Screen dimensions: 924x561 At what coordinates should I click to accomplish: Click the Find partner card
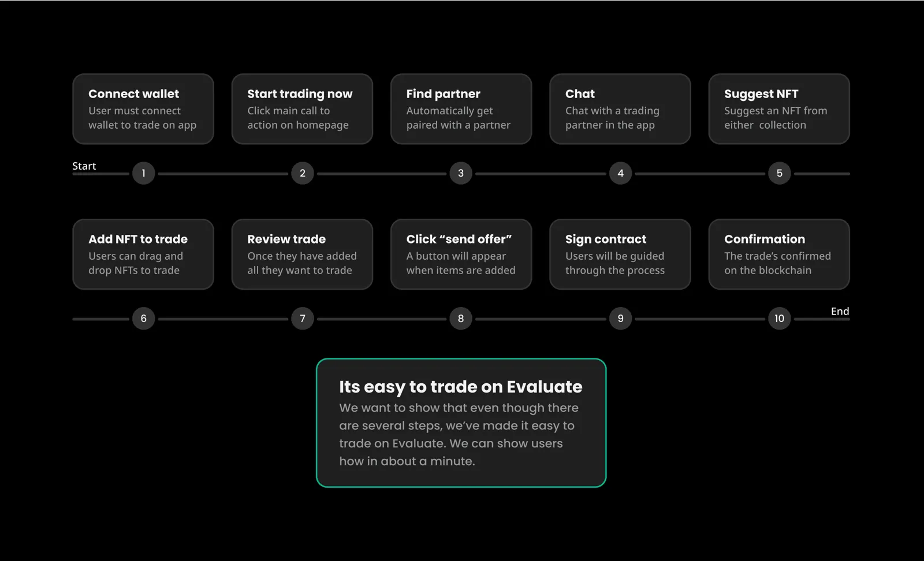point(461,109)
